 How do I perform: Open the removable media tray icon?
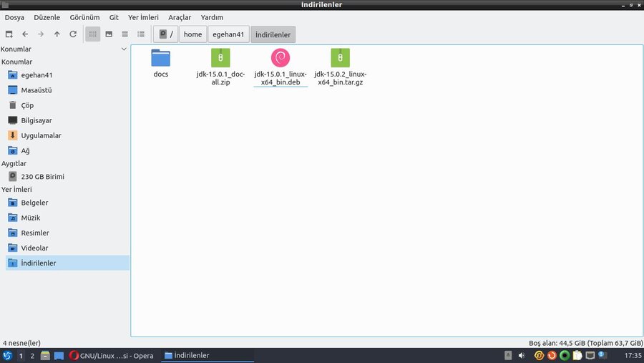pos(508,356)
